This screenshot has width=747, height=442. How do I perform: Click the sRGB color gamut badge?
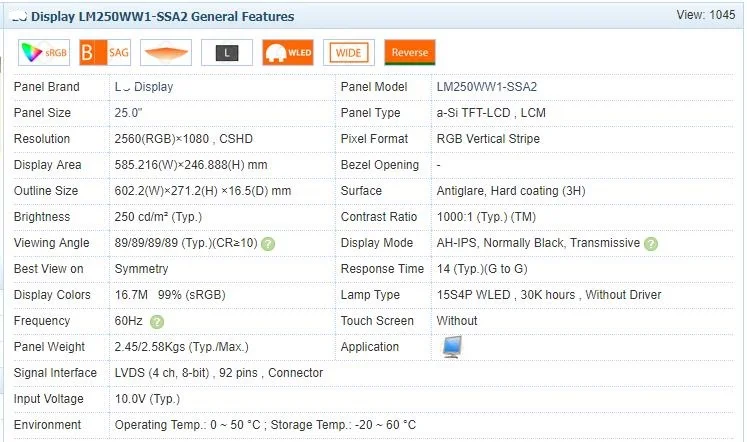43,52
